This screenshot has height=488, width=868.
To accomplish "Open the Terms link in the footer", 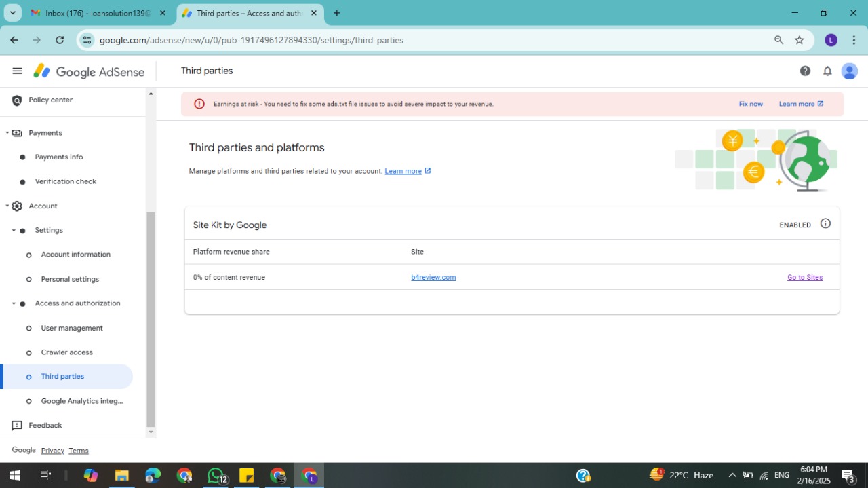I will coord(79,451).
